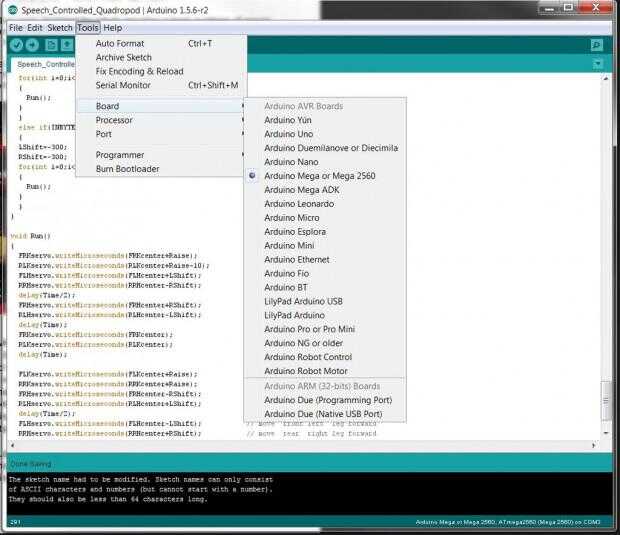
Task: Click horizontal scrollbar left arrow
Action: (x=12, y=445)
